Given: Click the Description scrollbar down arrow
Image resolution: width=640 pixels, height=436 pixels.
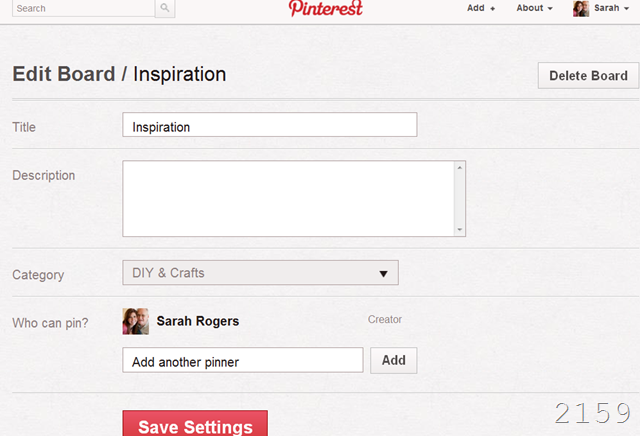Looking at the screenshot, I should point(460,230).
